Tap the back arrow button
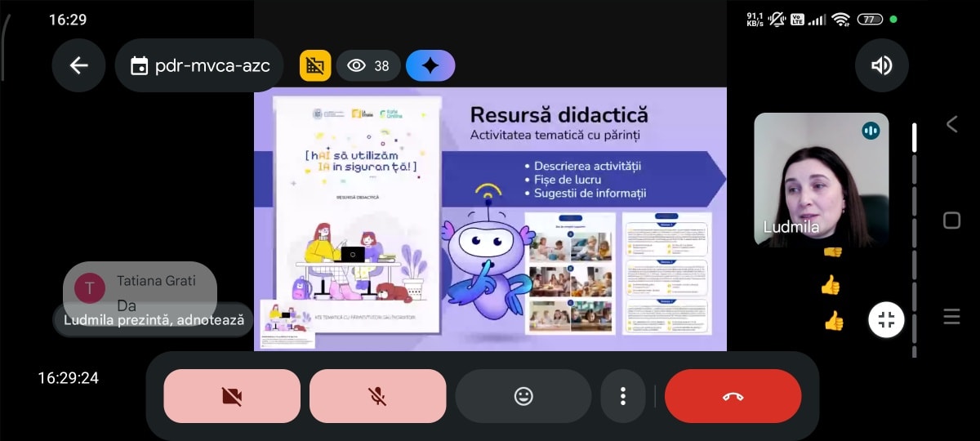This screenshot has width=980, height=441. click(78, 65)
